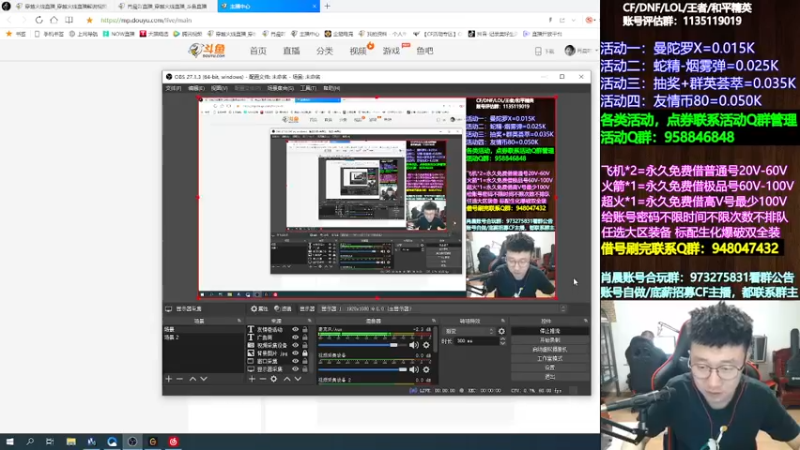This screenshot has width=800, height=450.
Task: Expand the Douyu user account dropdown arrow
Action: [x=596, y=51]
